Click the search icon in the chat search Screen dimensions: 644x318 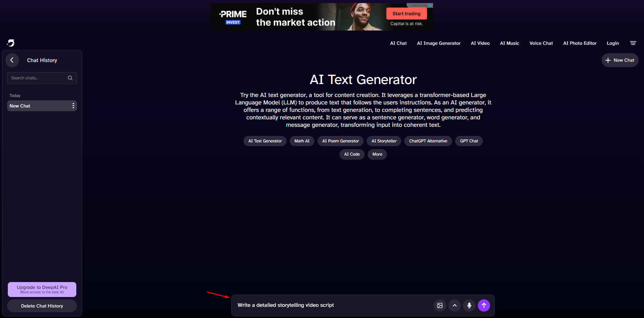click(x=70, y=78)
